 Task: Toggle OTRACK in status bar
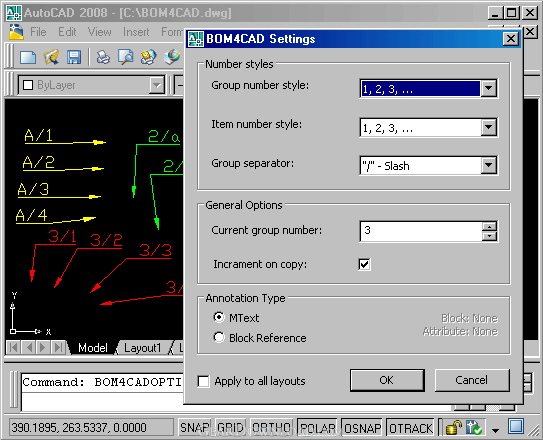411,428
